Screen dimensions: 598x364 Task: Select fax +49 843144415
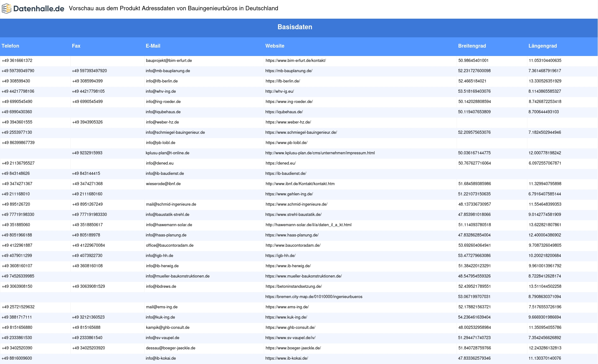click(x=86, y=174)
